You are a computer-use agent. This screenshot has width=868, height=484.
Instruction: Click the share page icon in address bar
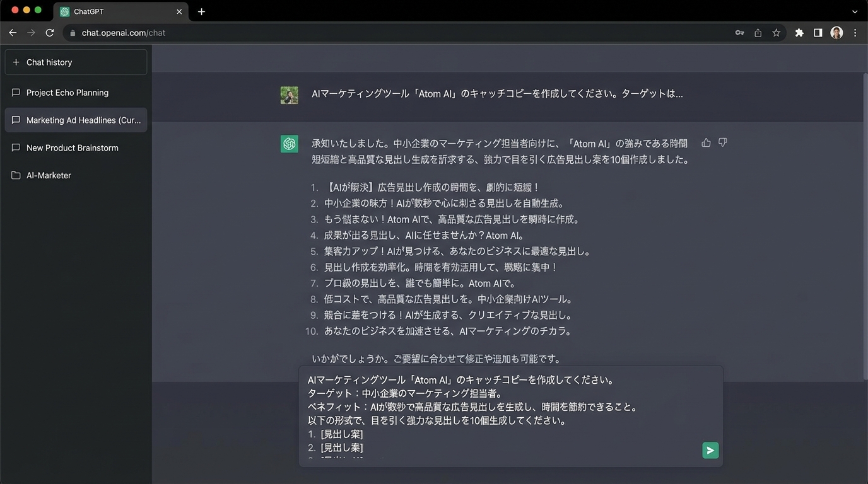coord(758,33)
